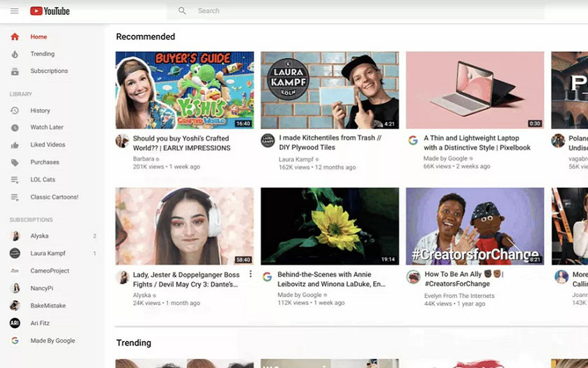Play the Yoshi's Crafted World Buyer's Guide thumbnail
Viewport: 588px width, 368px height.
coord(185,90)
